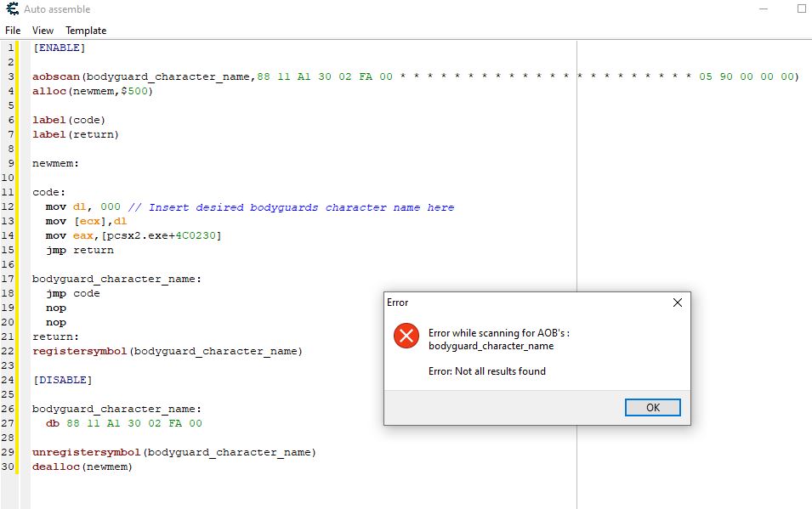The height and width of the screenshot is (509, 812).
Task: Open the View menu
Action: (x=43, y=31)
